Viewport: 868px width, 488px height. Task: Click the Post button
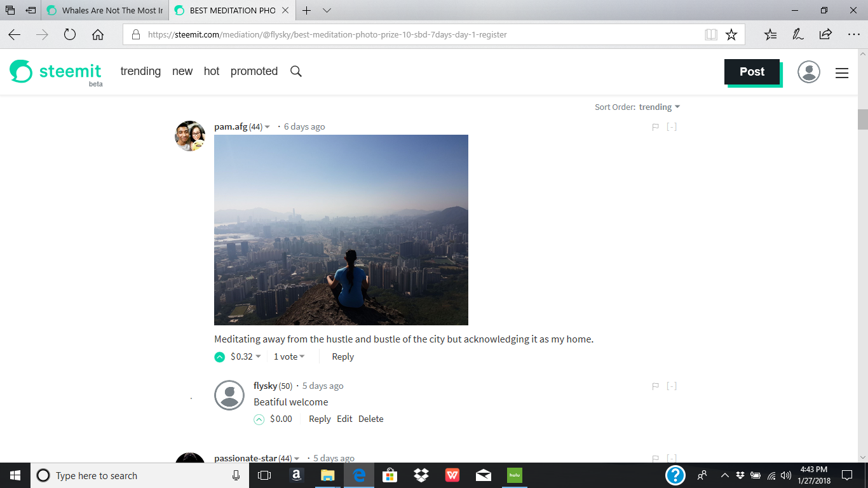[x=752, y=72]
